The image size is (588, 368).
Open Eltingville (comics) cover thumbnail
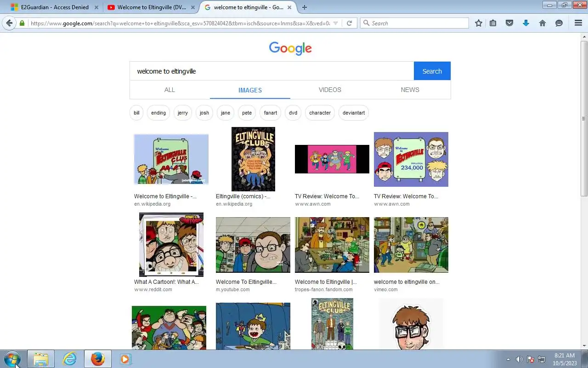[x=253, y=159]
